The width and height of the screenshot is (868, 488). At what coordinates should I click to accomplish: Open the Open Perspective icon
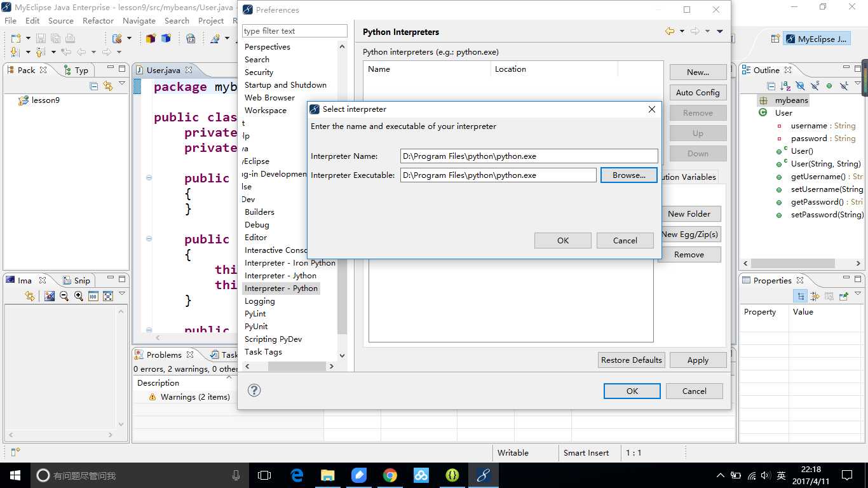775,39
